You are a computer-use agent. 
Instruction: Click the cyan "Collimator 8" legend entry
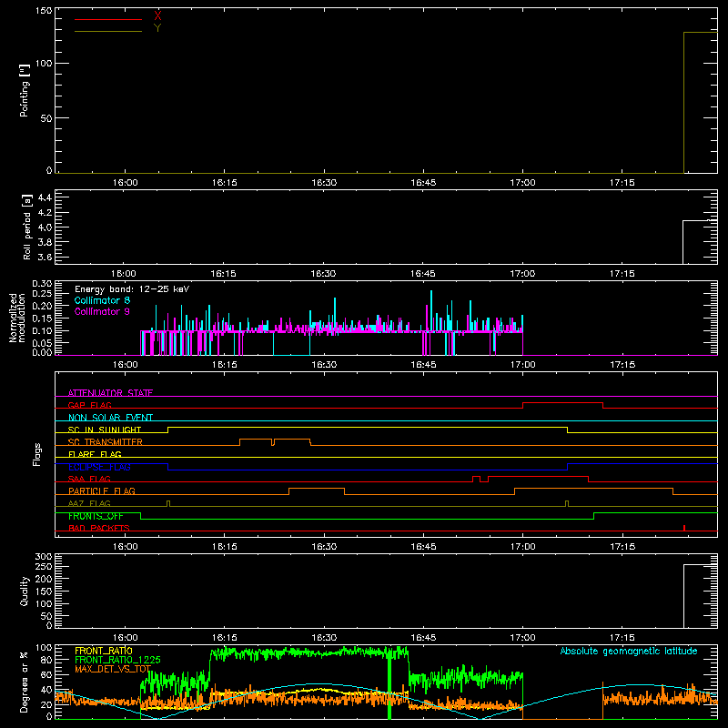[x=102, y=300]
